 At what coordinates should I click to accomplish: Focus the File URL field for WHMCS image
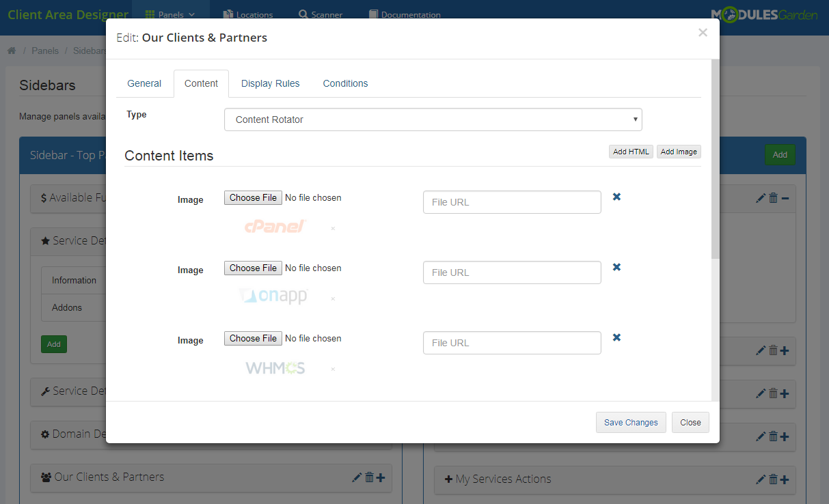[512, 343]
